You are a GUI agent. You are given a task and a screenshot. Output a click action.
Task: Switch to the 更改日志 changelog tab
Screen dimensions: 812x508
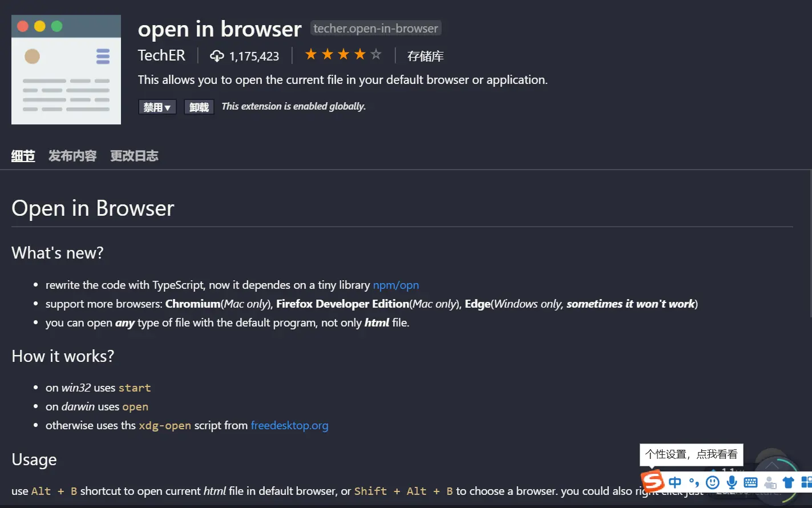click(134, 156)
